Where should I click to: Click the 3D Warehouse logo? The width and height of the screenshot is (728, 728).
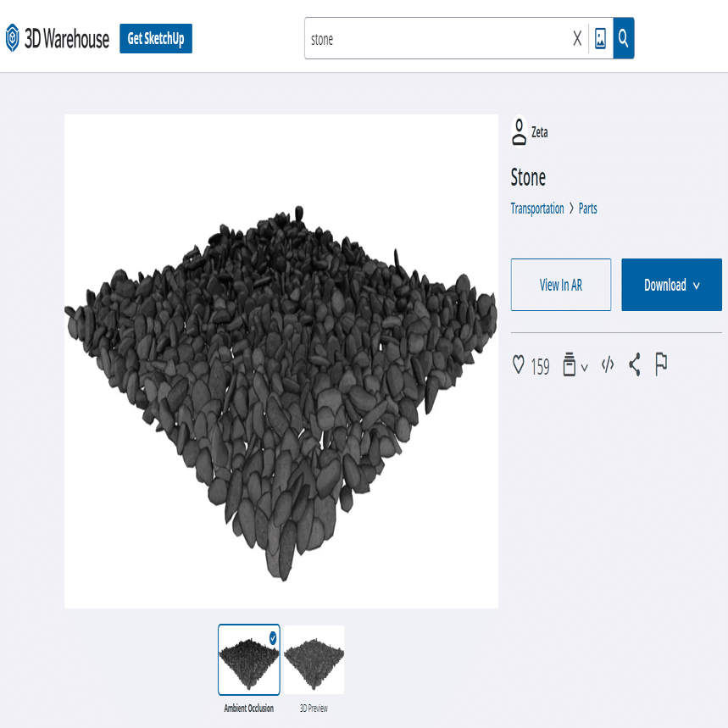coord(58,38)
